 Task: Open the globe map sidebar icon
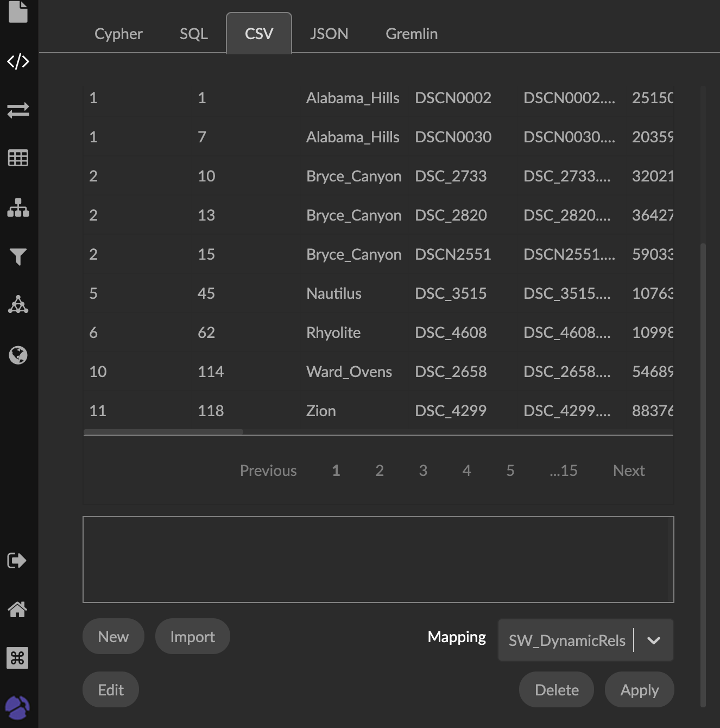pos(18,355)
